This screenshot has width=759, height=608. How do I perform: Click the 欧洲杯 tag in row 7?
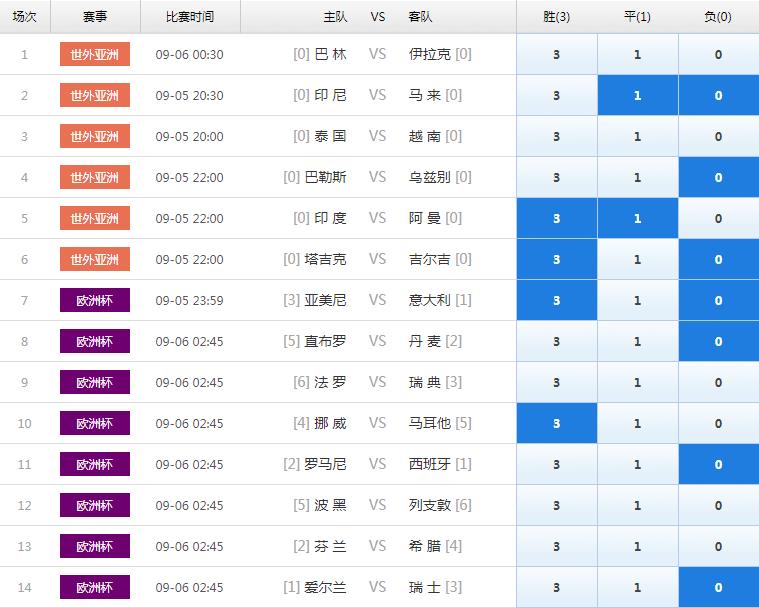click(95, 300)
